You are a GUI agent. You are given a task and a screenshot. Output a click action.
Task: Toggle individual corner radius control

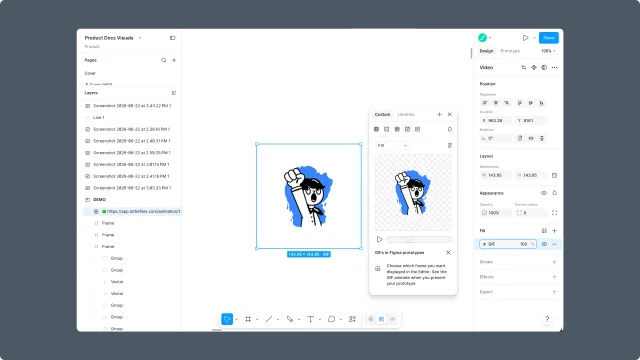(x=554, y=213)
